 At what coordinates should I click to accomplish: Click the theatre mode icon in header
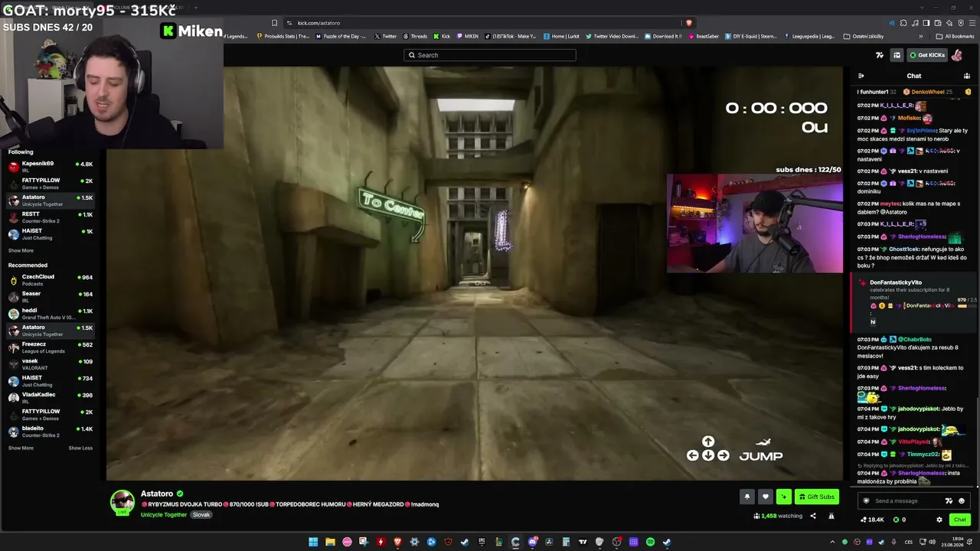pos(897,55)
